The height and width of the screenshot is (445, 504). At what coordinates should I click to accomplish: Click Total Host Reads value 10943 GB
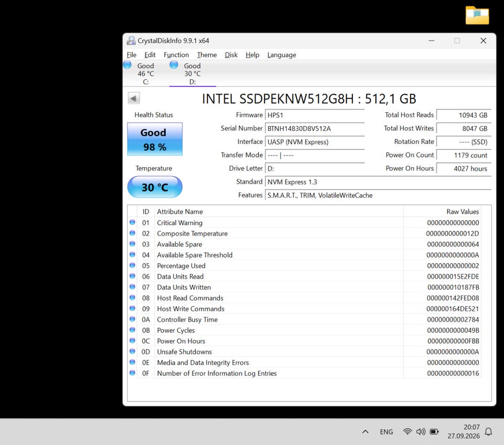coord(464,115)
